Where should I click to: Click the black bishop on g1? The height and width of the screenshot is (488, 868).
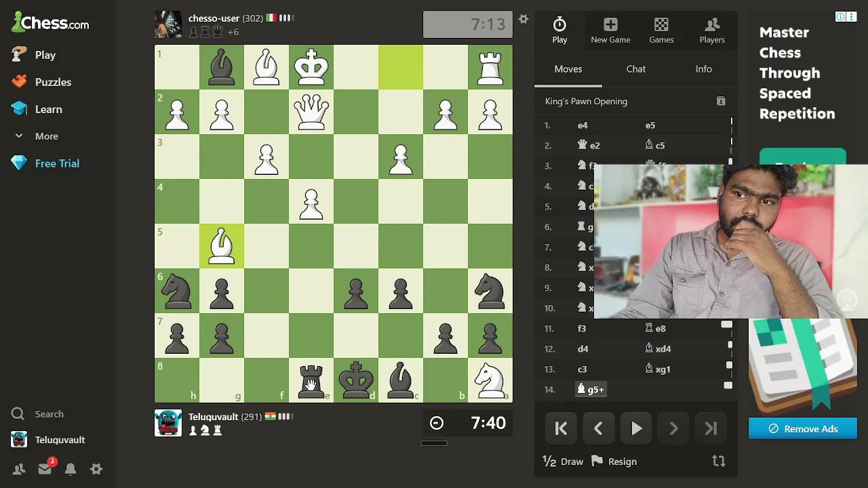click(222, 67)
